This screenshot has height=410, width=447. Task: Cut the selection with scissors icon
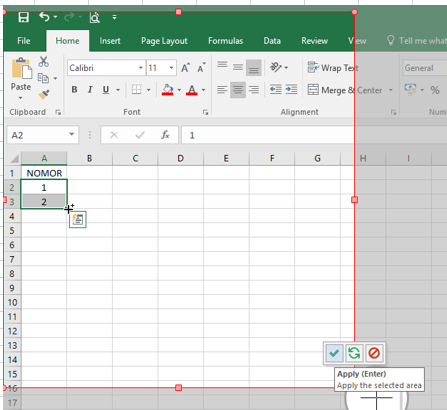[44, 62]
